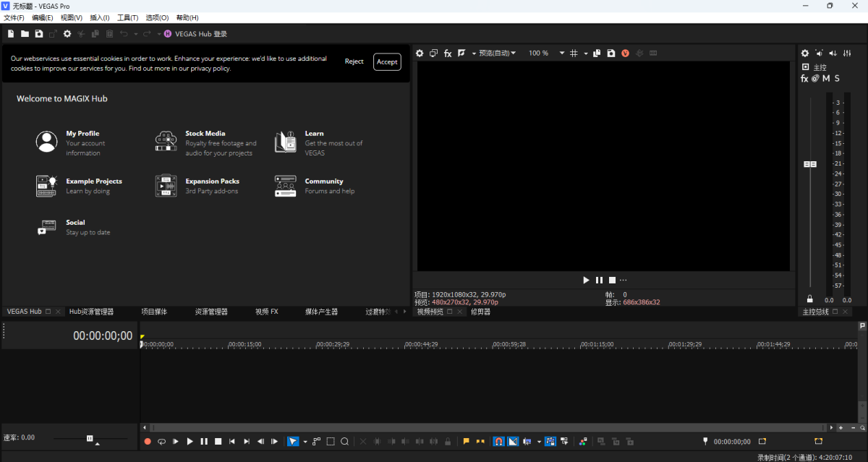Click orange V icon in preview toolbar
This screenshot has width=868, height=462.
pyautogui.click(x=625, y=53)
